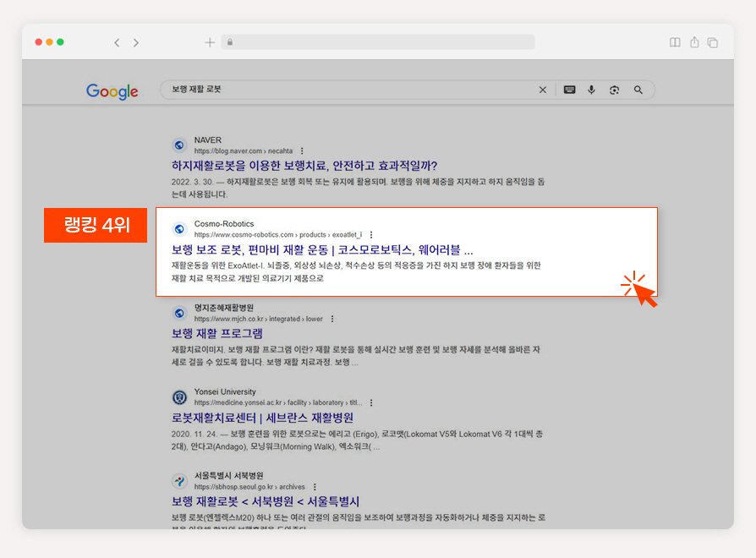The height and width of the screenshot is (558, 756).
Task: Click the magnifying glass search button
Action: tap(638, 90)
